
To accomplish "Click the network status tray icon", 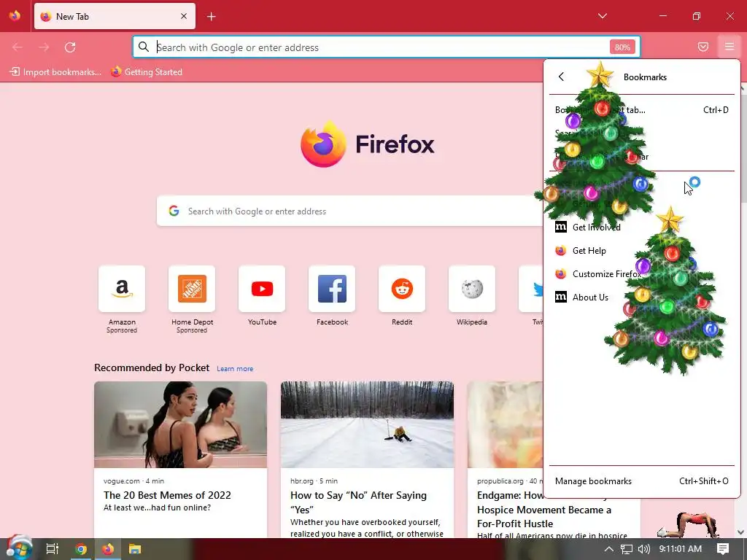I will (x=627, y=549).
